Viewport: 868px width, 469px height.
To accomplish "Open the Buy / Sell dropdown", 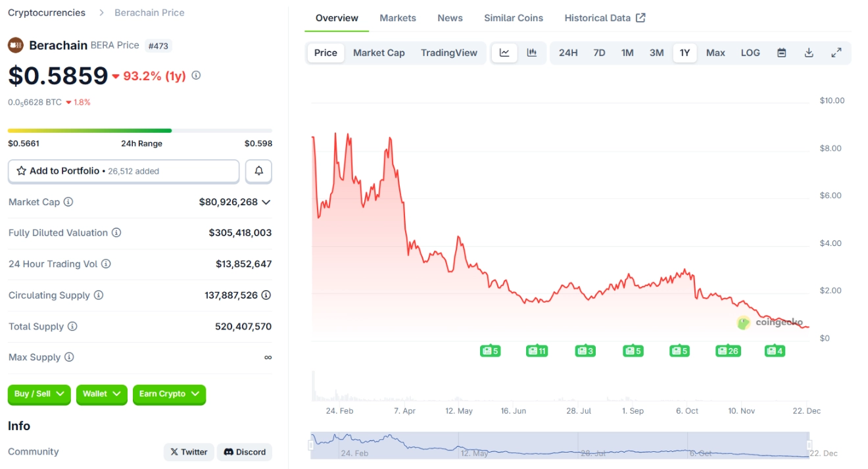I will click(x=39, y=394).
